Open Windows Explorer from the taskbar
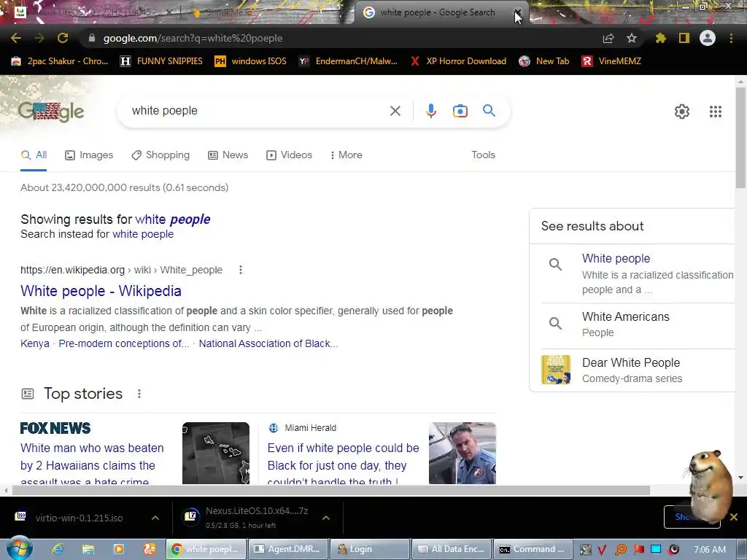 [88, 549]
